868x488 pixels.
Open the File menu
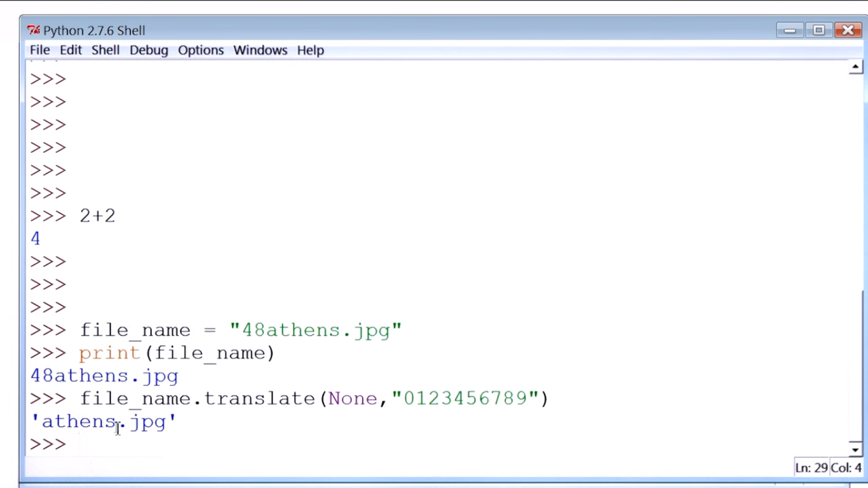click(x=39, y=50)
